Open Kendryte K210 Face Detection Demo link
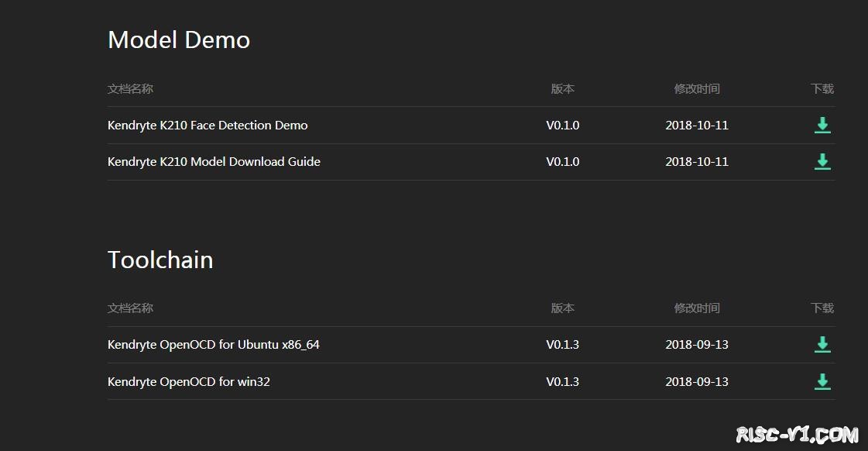This screenshot has height=451, width=868. pos(208,125)
